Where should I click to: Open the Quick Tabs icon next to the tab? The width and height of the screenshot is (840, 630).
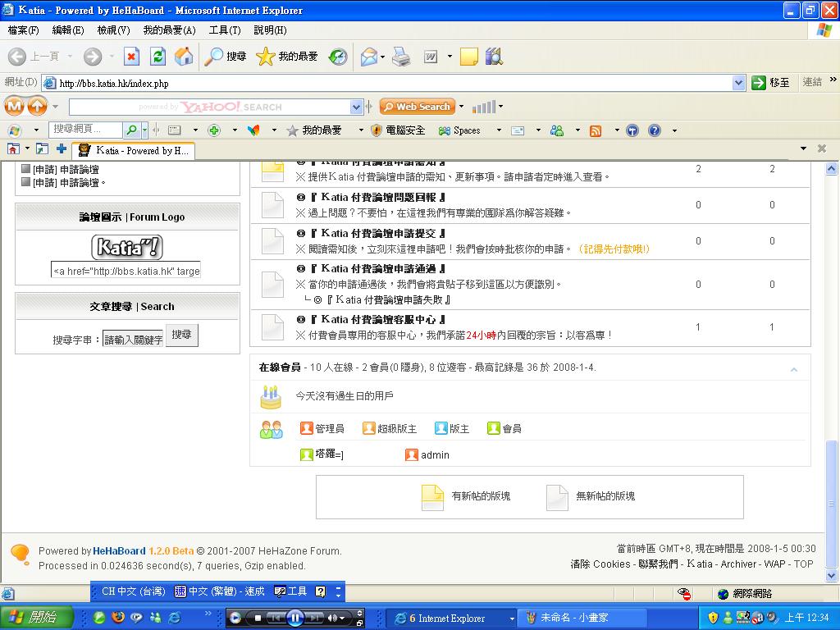42,149
